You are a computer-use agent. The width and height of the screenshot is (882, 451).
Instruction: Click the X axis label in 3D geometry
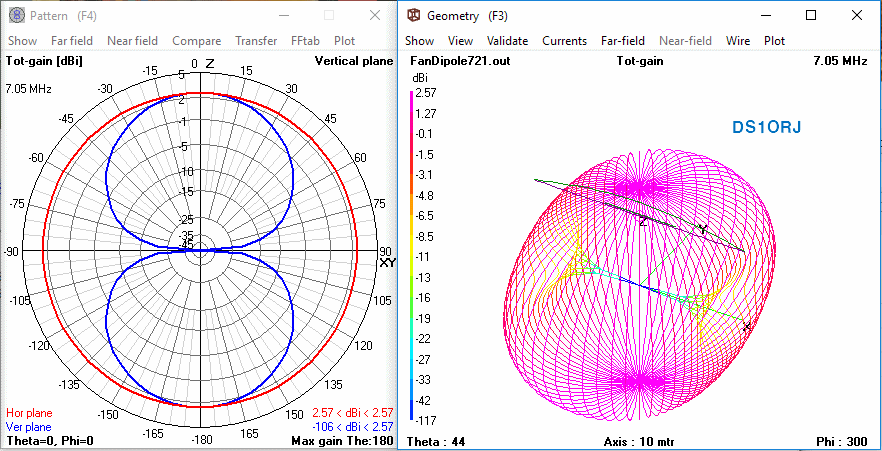(x=747, y=327)
